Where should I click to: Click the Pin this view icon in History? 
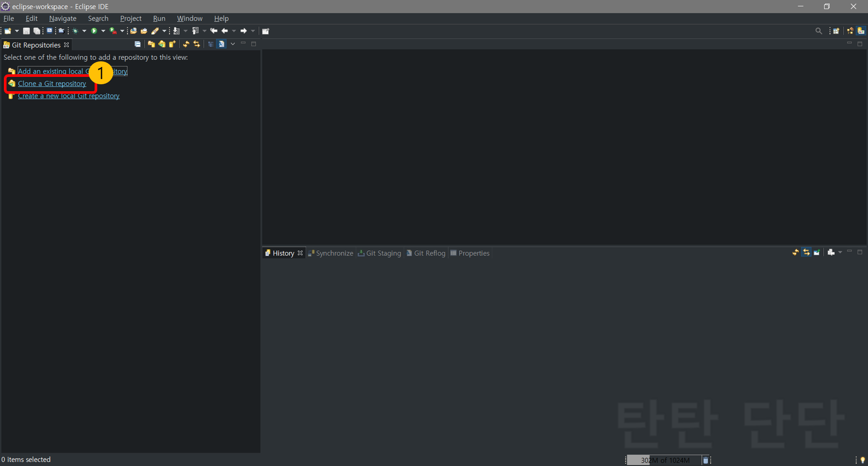click(816, 252)
